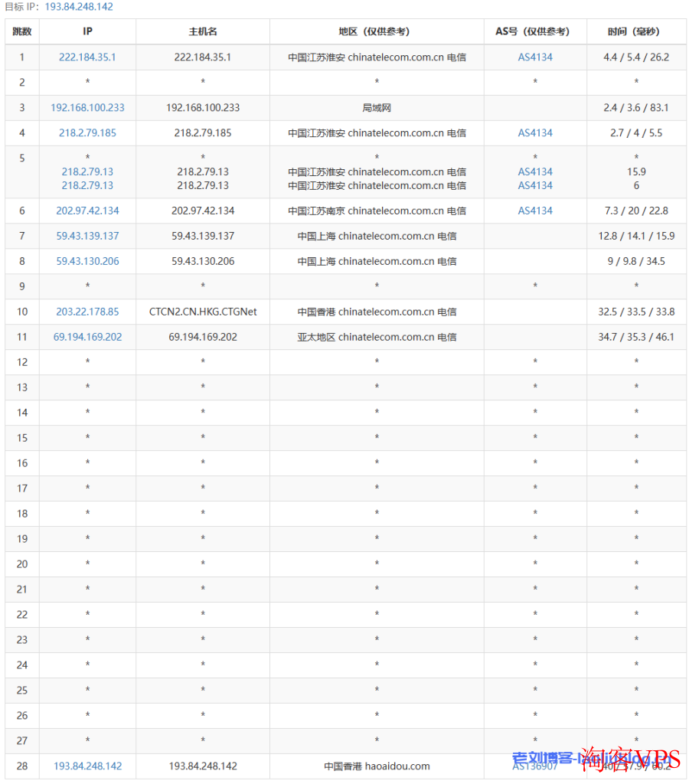Select the 主机名 column header
This screenshot has height=784, width=689.
(203, 31)
